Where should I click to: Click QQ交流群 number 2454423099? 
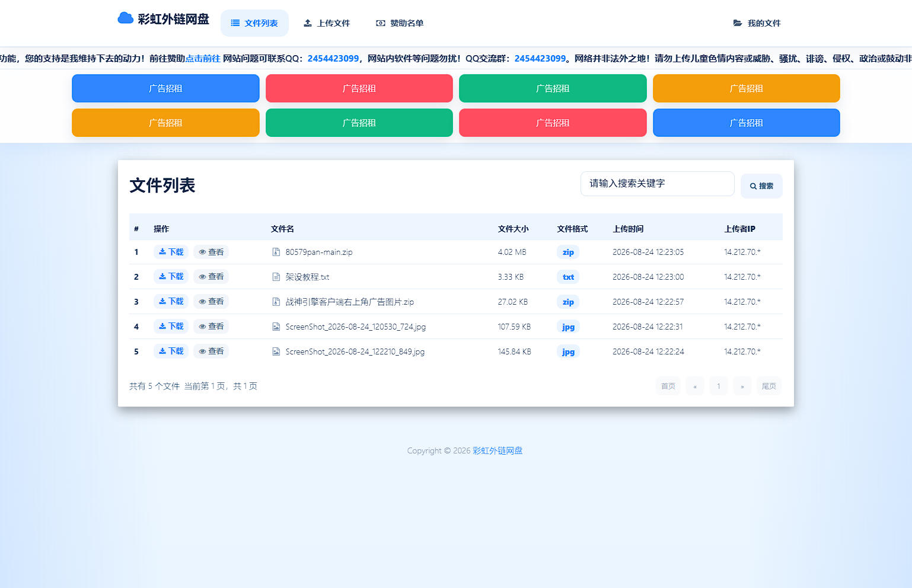click(540, 58)
